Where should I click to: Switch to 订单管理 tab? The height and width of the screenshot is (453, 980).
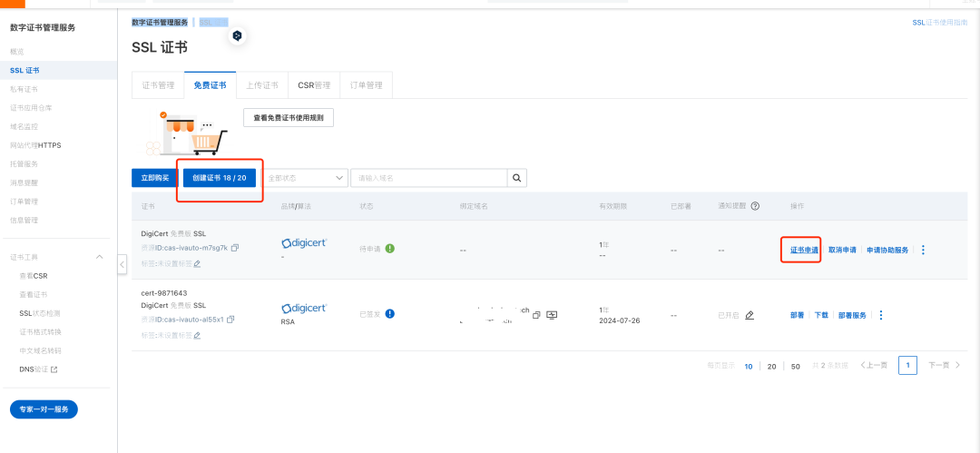[x=367, y=85]
